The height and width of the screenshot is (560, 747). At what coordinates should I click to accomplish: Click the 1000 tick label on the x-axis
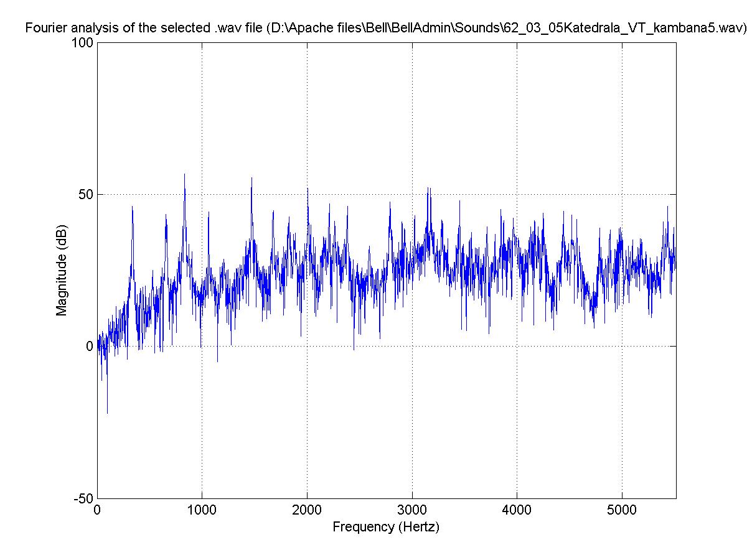pyautogui.click(x=202, y=510)
